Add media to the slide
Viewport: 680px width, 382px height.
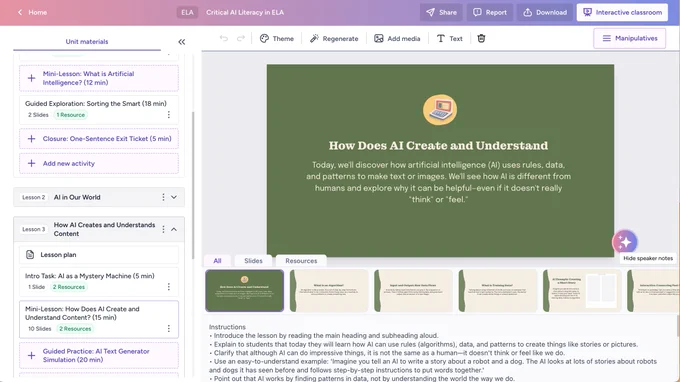(397, 39)
